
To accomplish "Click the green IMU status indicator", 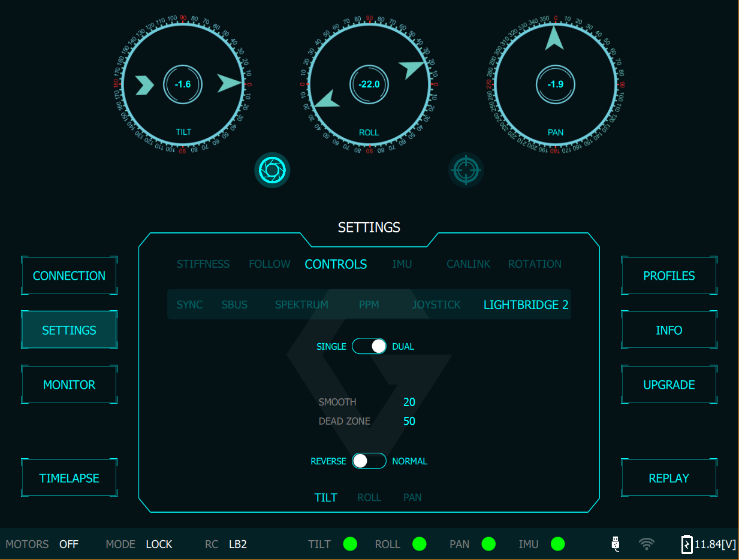I will (x=557, y=544).
